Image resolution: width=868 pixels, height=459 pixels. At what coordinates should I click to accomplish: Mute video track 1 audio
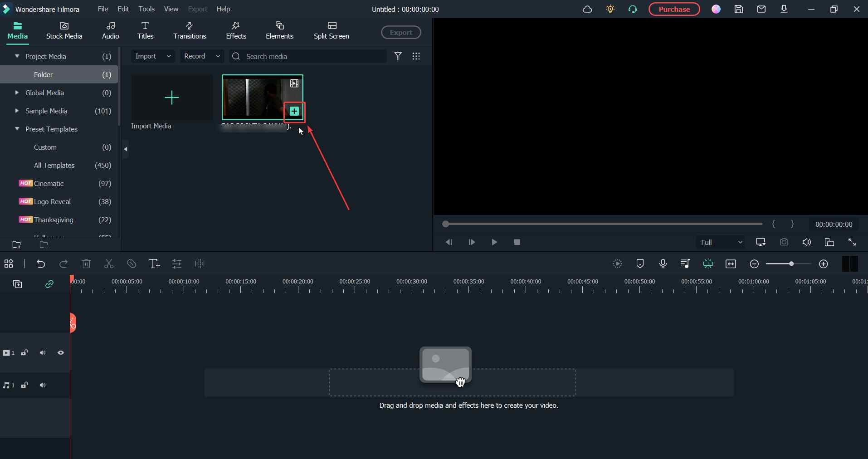pos(43,353)
